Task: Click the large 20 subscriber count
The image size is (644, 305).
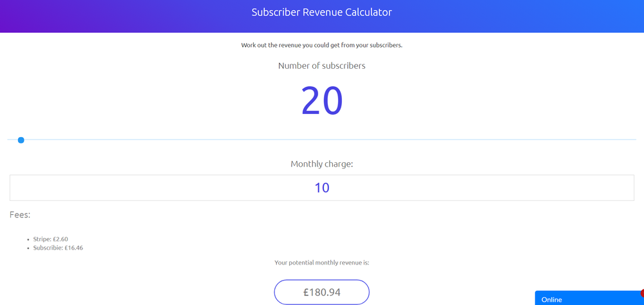Action: 321,101
